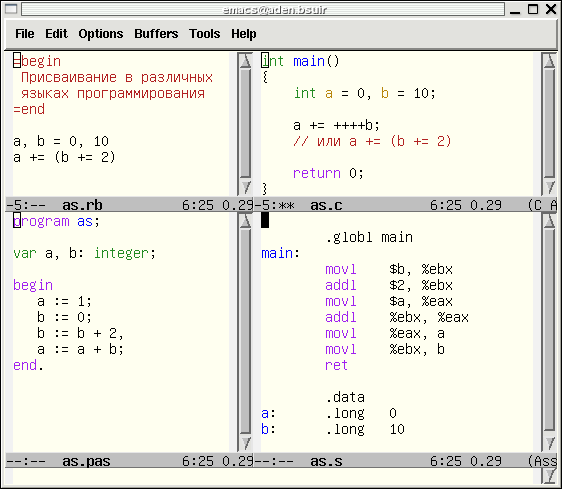
Task: Click the 'b := 0;' line in as.pas
Action: pyautogui.click(x=65, y=317)
